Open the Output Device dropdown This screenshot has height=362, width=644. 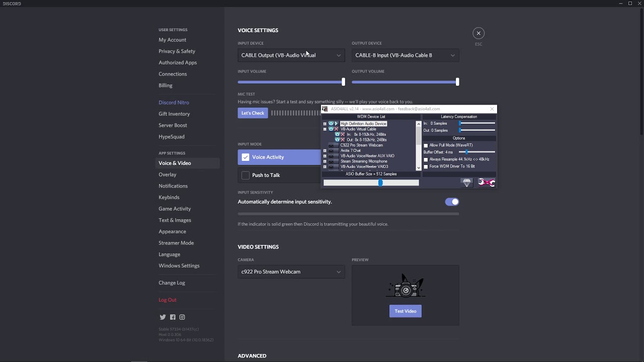pos(406,55)
